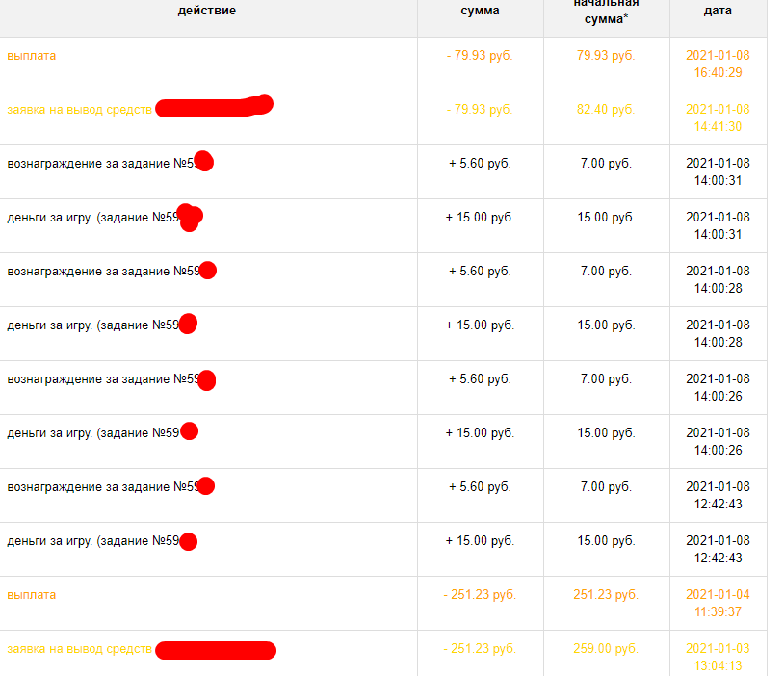Click 'деньги за игру' in the 14:00:26 row
Viewport: 784px width, 676px height.
[49, 433]
